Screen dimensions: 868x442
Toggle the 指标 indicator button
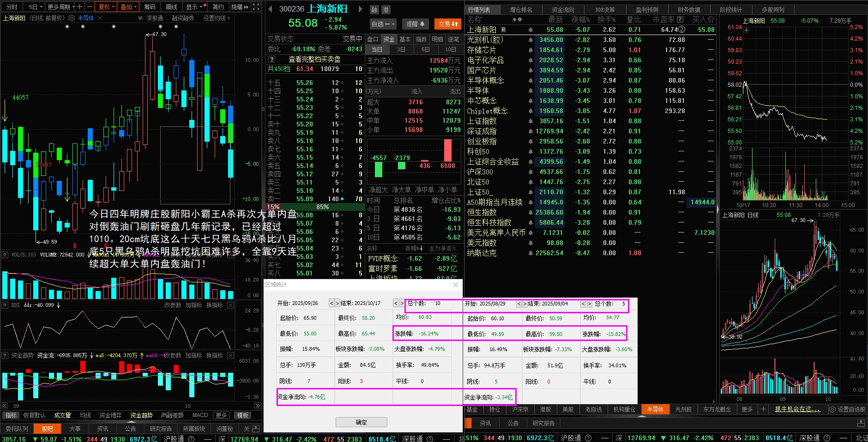[11, 415]
